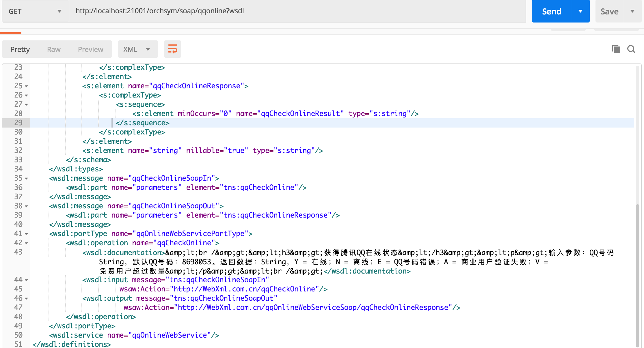Viewport: 644px width, 348px height.
Task: Fold line 27 s:sequence block
Action: point(26,105)
